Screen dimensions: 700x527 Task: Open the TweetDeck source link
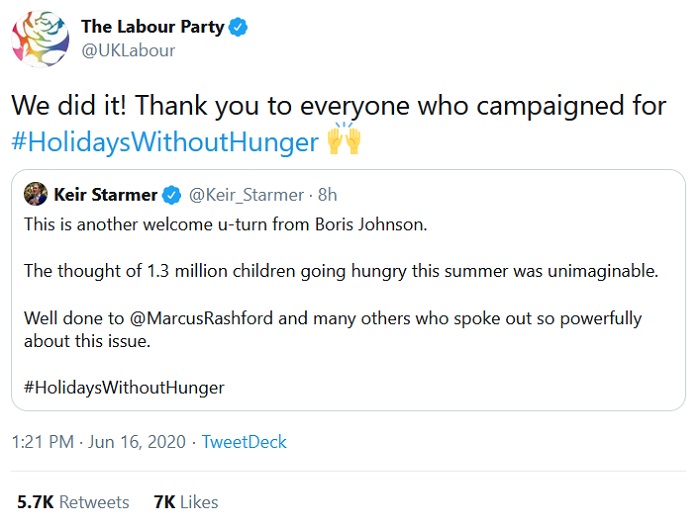244,441
